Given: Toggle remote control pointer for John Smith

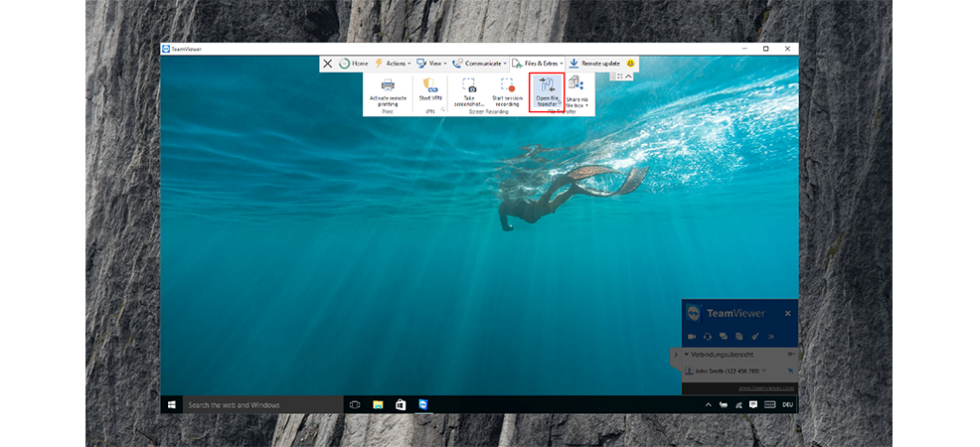Looking at the screenshot, I should [x=790, y=371].
